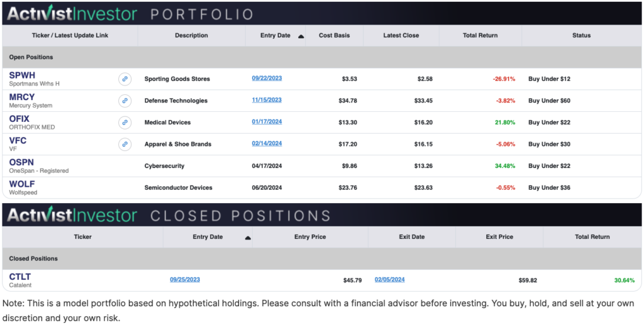
Task: Open the 09/25/2023 CTLT entry date link
Action: coord(185,280)
